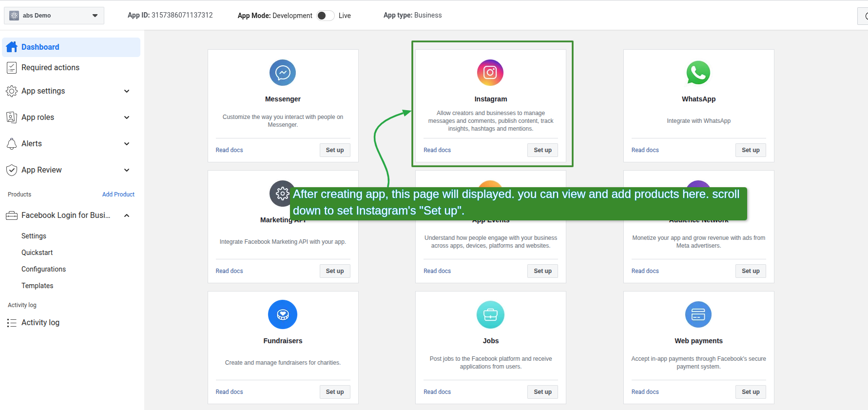Image resolution: width=868 pixels, height=410 pixels.
Task: Click Set up on the Instagram card
Action: tap(542, 150)
